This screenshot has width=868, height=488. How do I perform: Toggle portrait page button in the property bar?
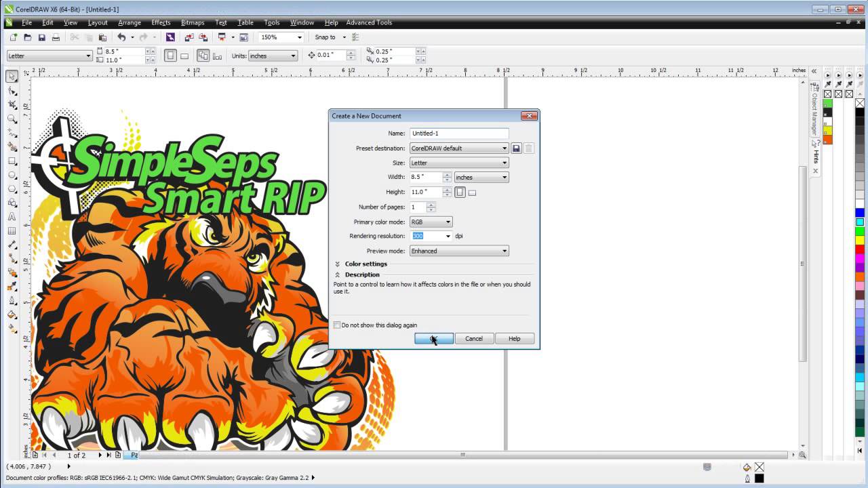[170, 56]
